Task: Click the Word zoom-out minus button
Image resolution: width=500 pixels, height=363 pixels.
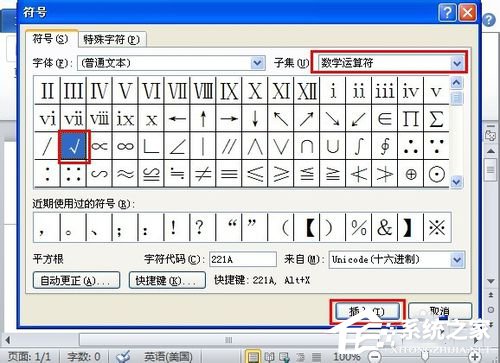Action: pyautogui.click(x=375, y=357)
